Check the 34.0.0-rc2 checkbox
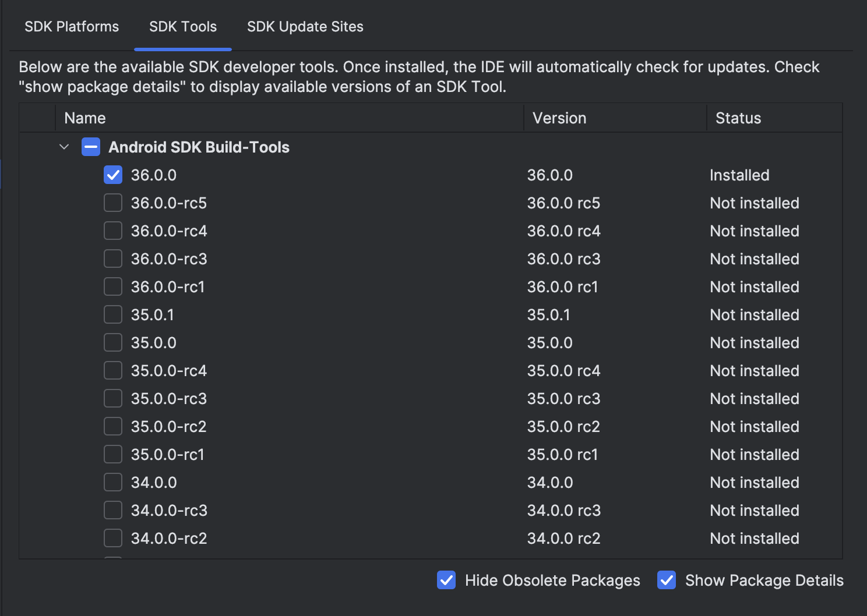 pos(113,538)
